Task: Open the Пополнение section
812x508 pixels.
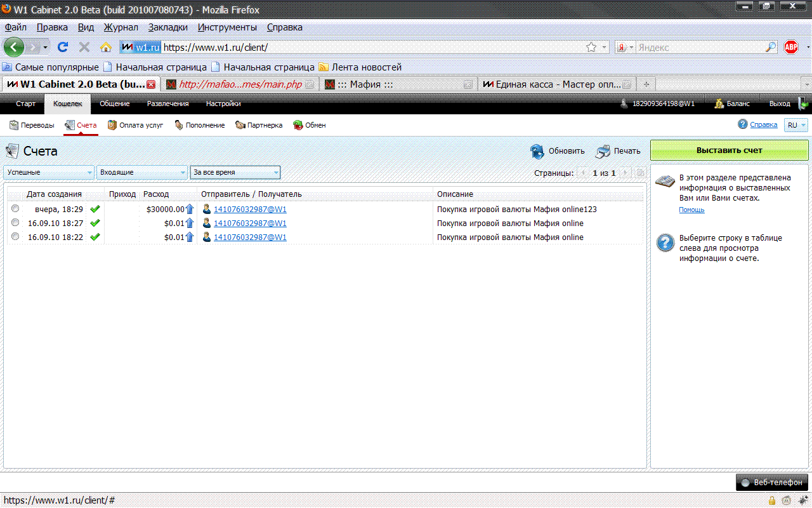Action: (x=200, y=125)
